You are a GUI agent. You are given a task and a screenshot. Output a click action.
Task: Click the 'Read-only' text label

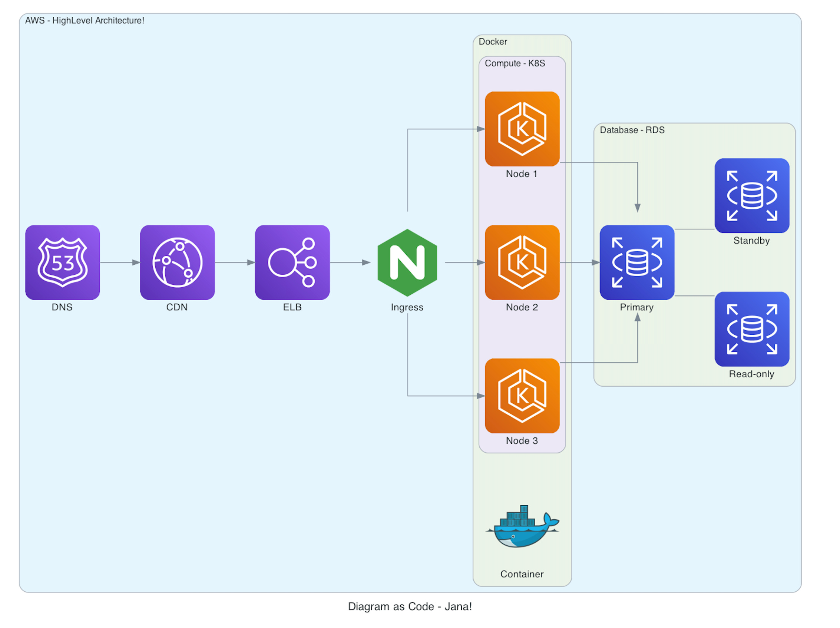(751, 374)
